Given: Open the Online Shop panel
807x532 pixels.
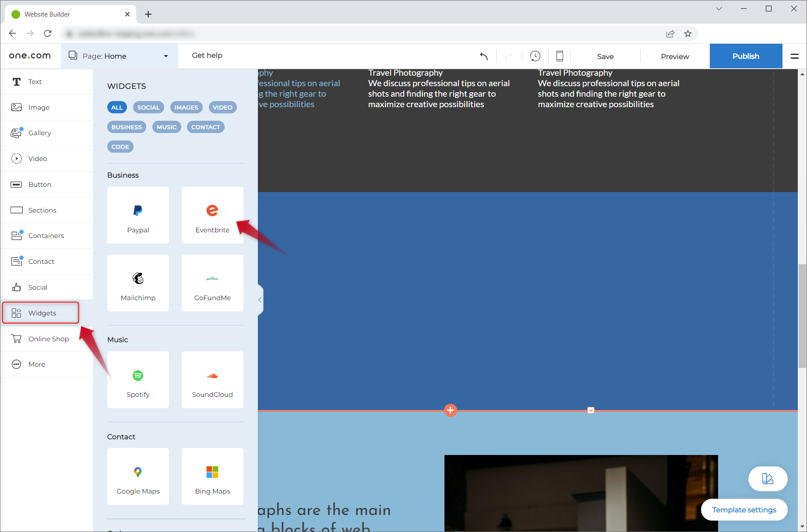Looking at the screenshot, I should pos(48,338).
